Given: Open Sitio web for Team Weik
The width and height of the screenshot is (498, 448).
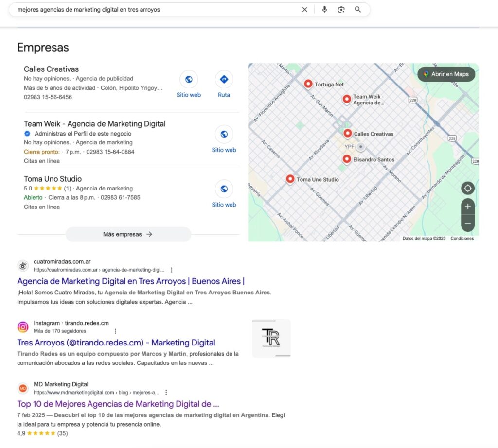Looking at the screenshot, I should 224,135.
